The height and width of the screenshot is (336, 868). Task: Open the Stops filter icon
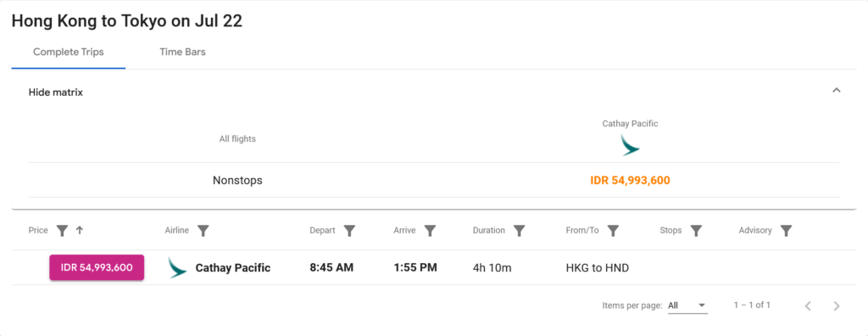pyautogui.click(x=697, y=231)
